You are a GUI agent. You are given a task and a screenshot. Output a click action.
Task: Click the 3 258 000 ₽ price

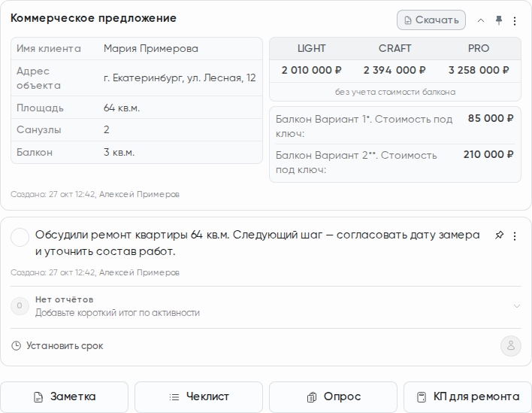pyautogui.click(x=479, y=70)
